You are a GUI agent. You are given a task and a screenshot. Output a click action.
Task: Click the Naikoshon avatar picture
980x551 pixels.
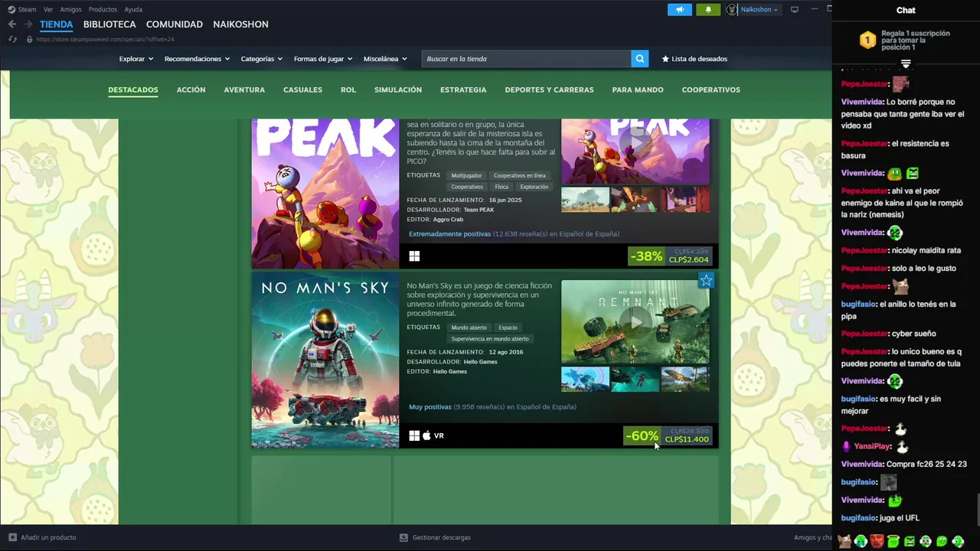click(732, 9)
